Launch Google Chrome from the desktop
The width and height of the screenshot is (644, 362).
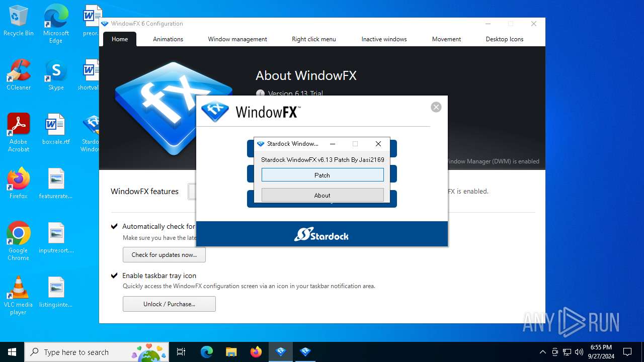coord(19,241)
